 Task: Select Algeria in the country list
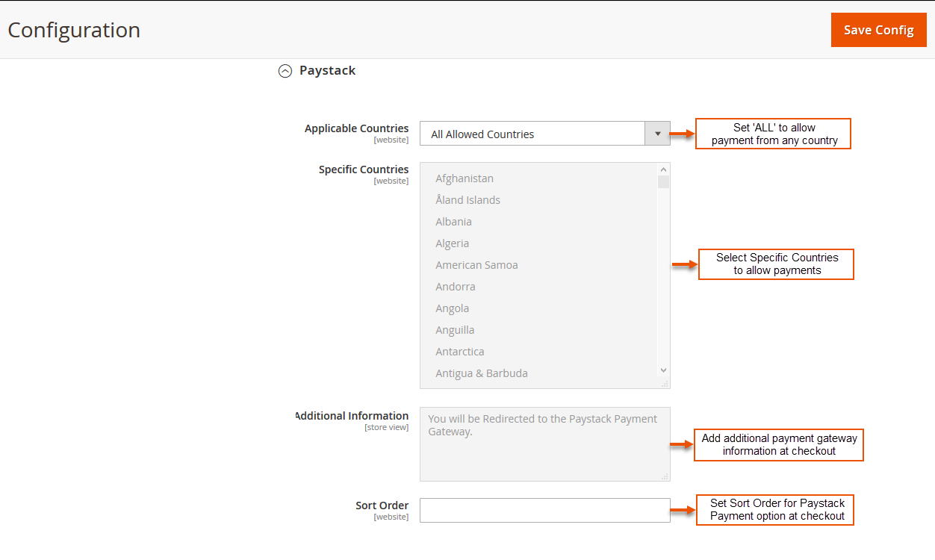(452, 243)
